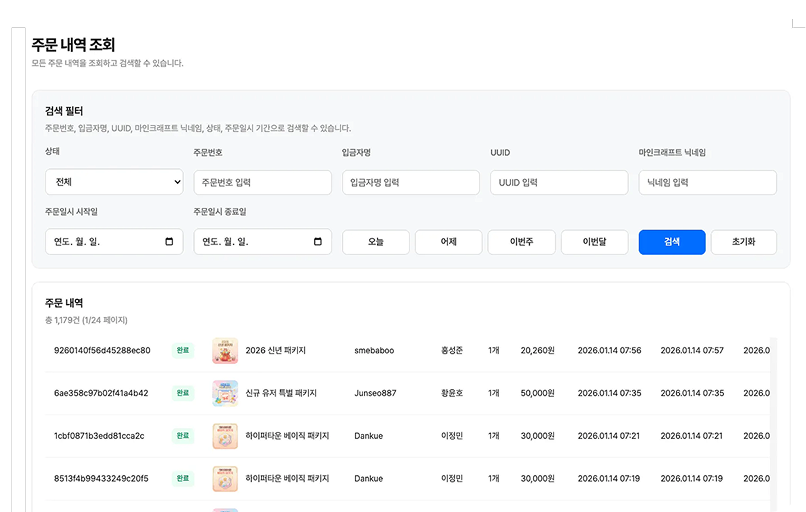This screenshot has width=806, height=512.
Task: Click nickname smebaboo
Action: coord(374,351)
